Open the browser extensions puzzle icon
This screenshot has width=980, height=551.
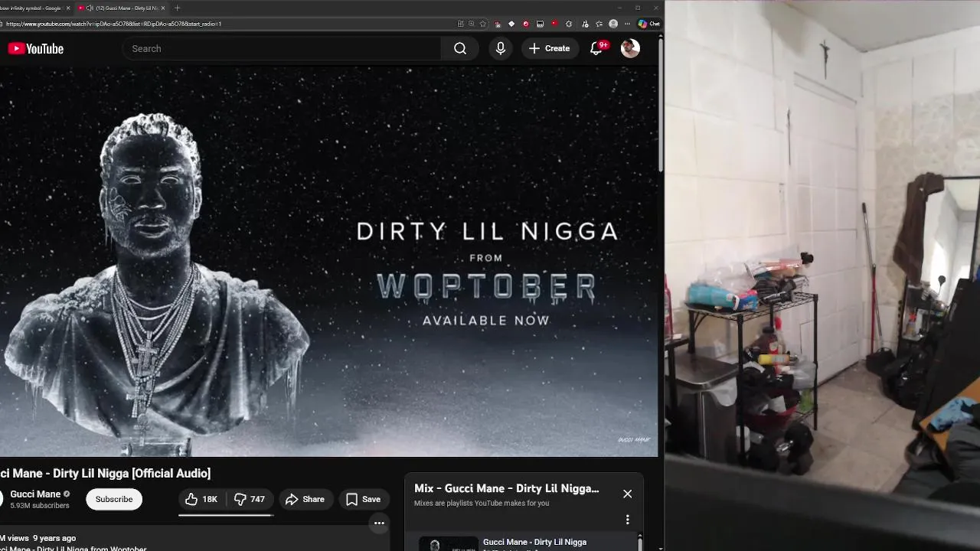pyautogui.click(x=569, y=24)
